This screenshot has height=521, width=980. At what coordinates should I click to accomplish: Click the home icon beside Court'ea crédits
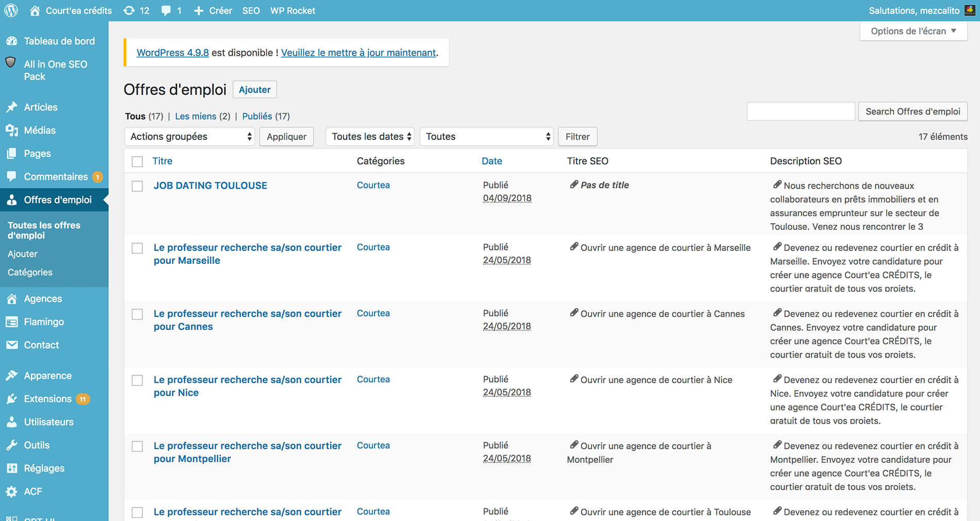tap(35, 10)
